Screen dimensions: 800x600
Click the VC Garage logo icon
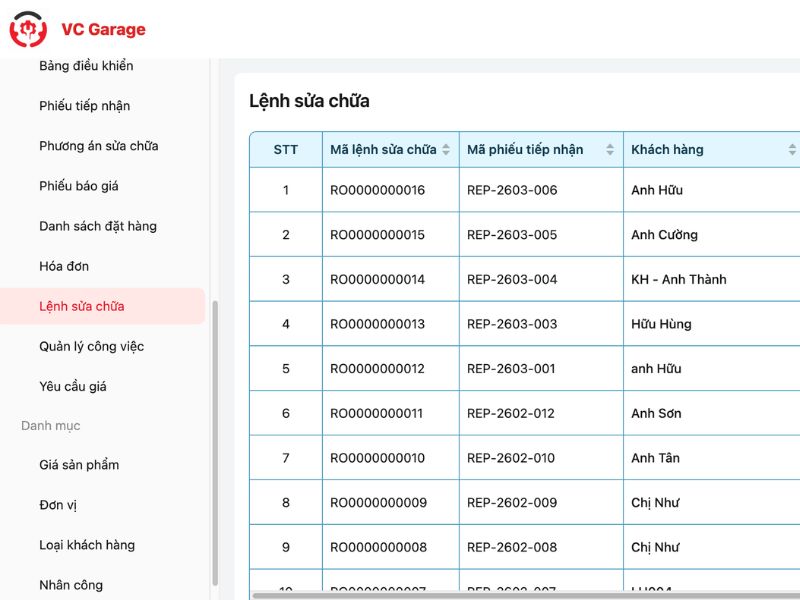(27, 29)
